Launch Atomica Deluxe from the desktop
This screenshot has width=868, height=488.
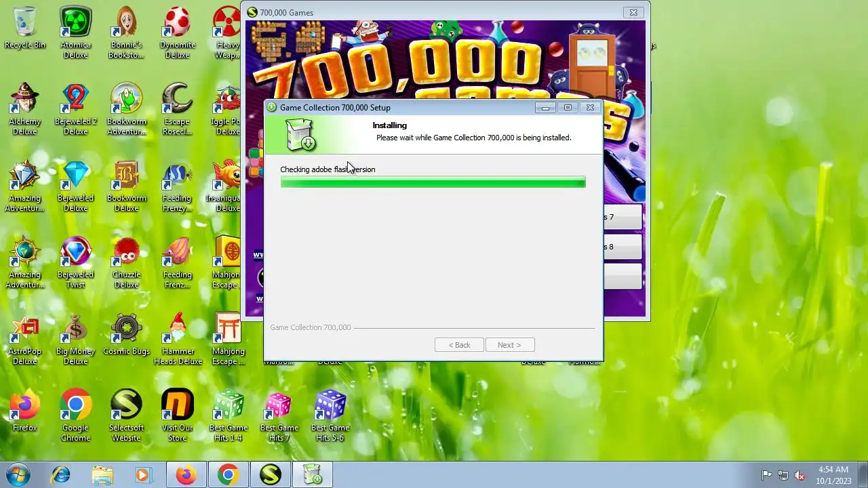(76, 33)
